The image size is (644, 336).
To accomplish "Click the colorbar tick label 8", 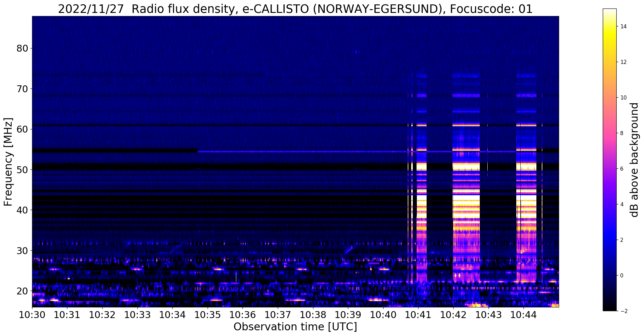I will [622, 133].
